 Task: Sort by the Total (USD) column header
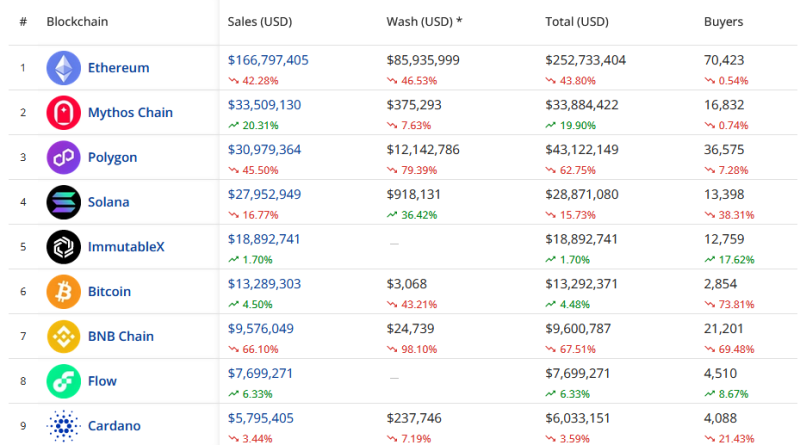pos(577,21)
